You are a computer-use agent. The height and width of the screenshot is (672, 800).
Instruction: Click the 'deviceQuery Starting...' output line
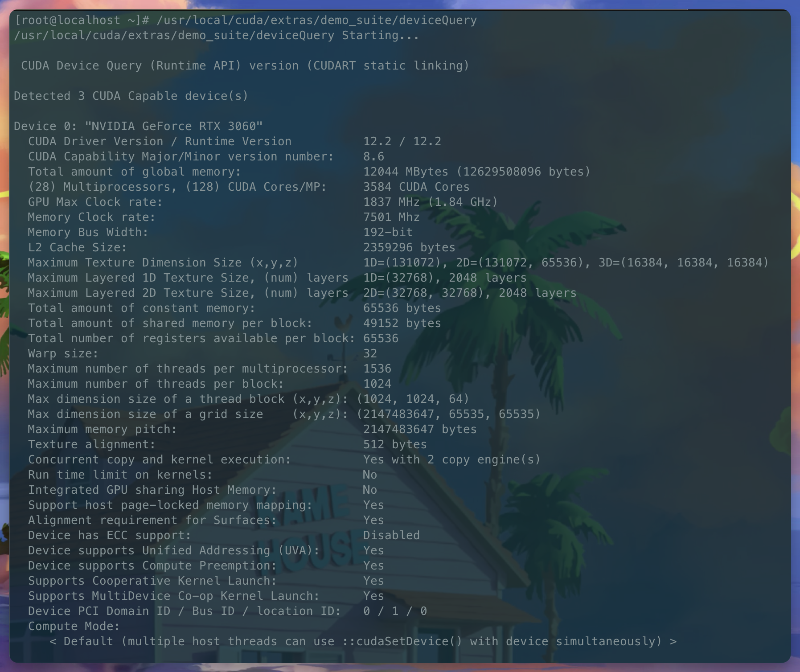(x=217, y=36)
